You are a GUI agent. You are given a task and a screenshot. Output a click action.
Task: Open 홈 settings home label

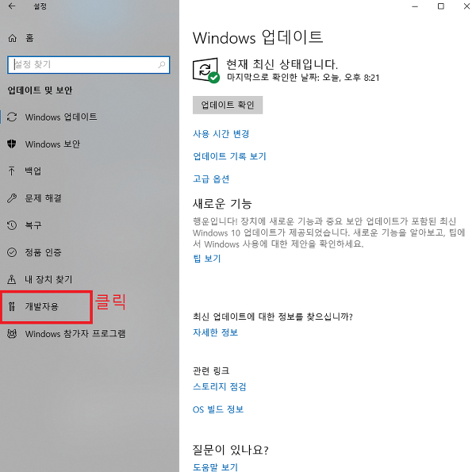click(29, 38)
